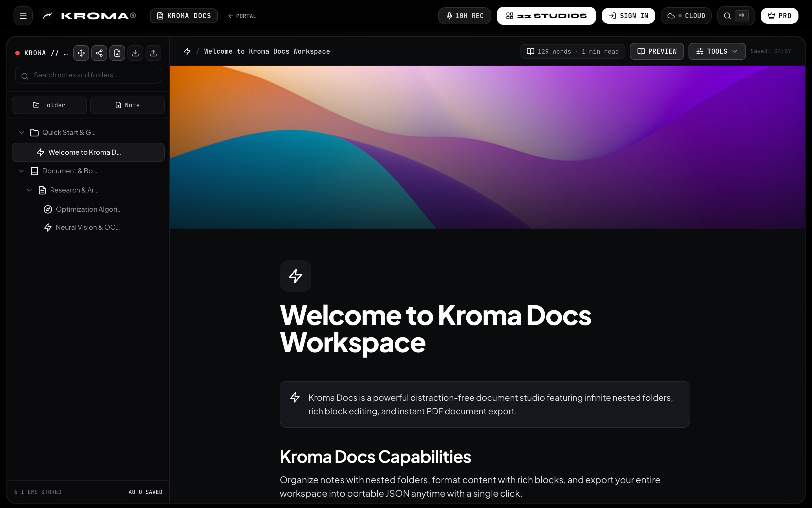This screenshot has height=508, width=812.
Task: Click the callout text about distraction-free studio
Action: [491, 404]
